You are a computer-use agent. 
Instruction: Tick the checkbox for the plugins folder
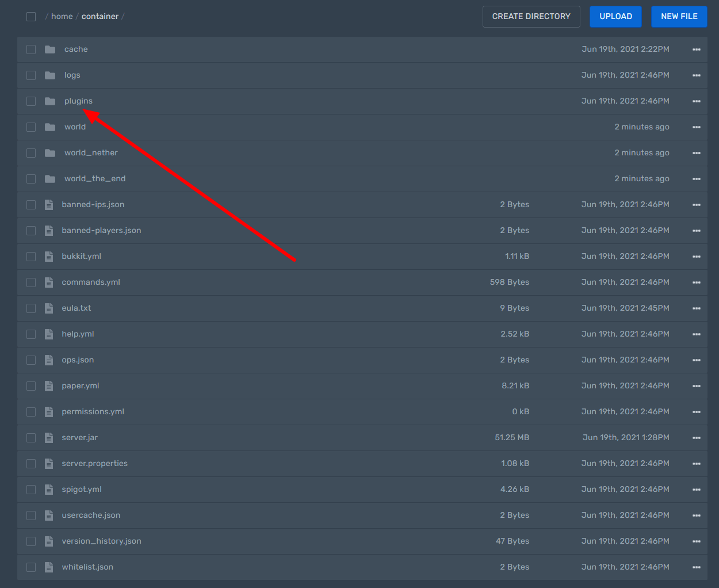(x=31, y=101)
